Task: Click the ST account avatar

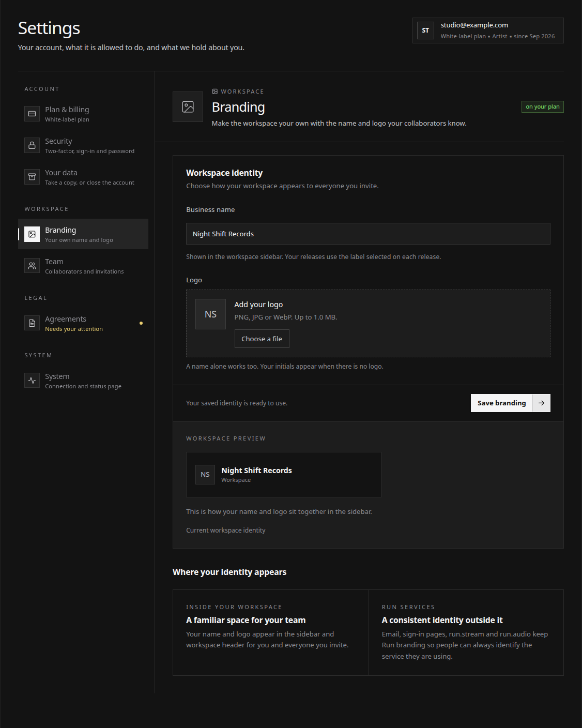Action: coord(425,31)
